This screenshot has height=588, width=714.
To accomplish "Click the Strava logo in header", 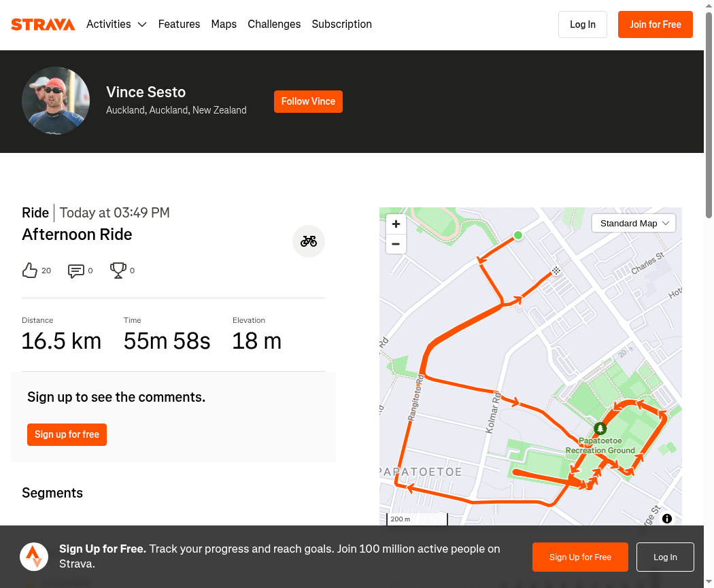I will pos(43,24).
